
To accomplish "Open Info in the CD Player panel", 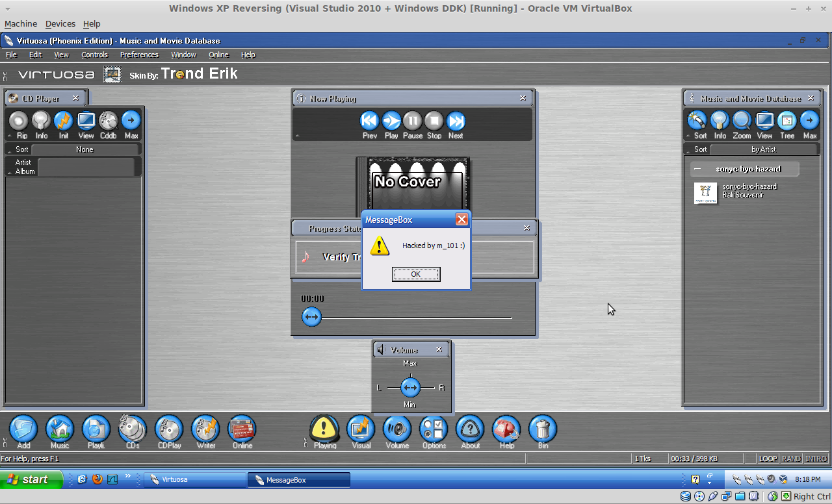I will point(42,121).
